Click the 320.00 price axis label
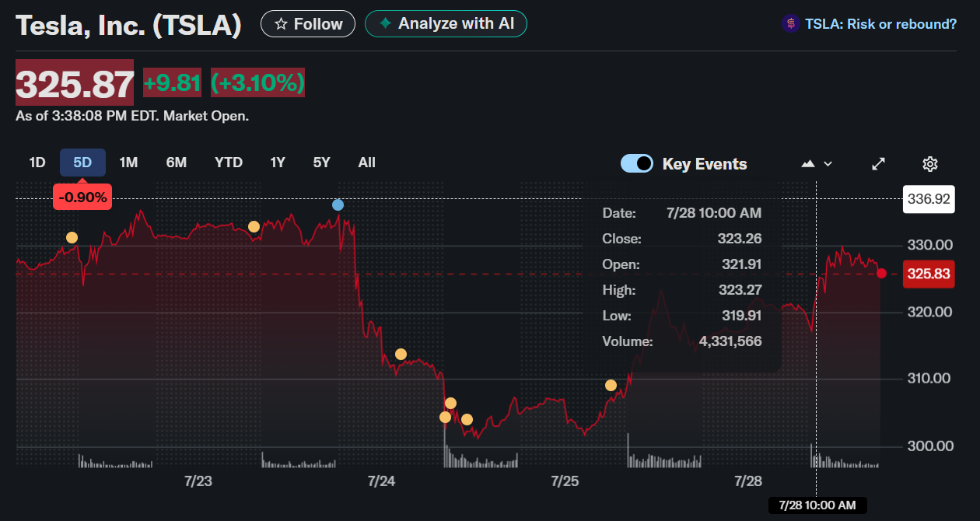This screenshot has width=980, height=521. click(x=929, y=312)
